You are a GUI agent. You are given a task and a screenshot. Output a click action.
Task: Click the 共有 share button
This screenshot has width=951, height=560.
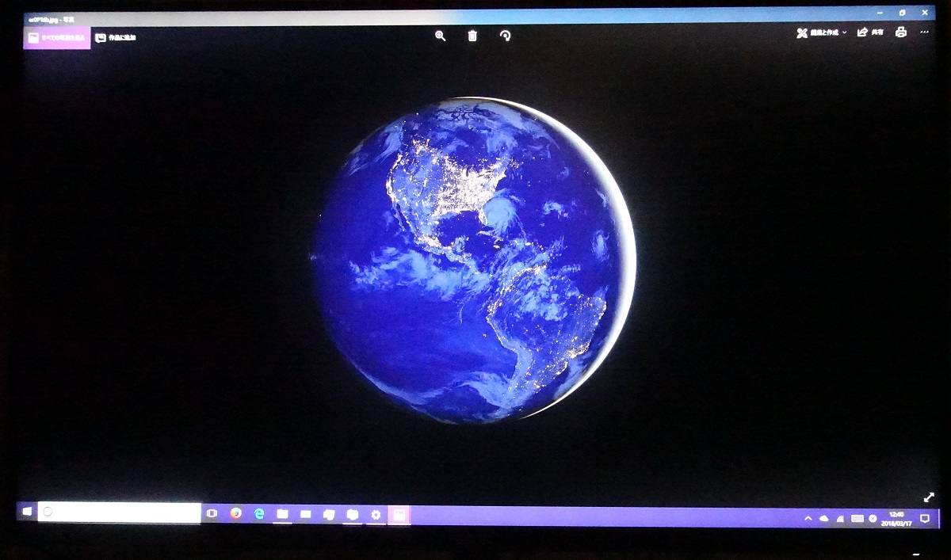tap(870, 32)
